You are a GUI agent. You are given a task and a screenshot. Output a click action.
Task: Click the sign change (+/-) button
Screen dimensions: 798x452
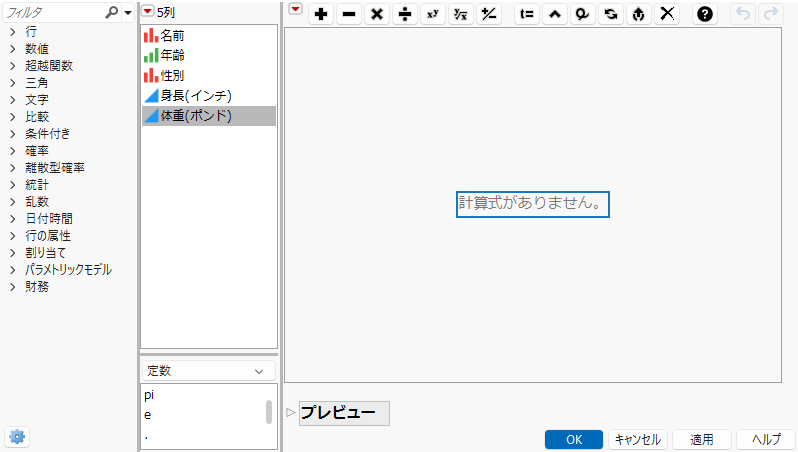coord(489,14)
